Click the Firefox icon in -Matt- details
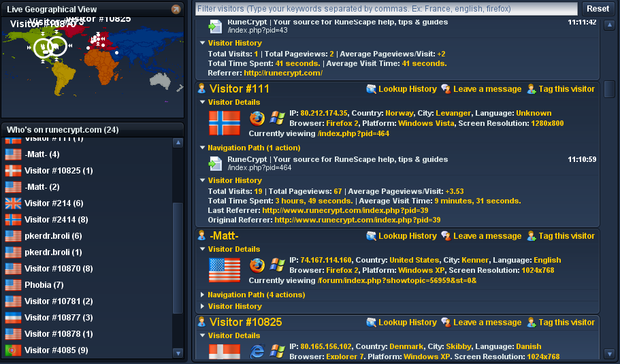The image size is (620, 364). (257, 265)
